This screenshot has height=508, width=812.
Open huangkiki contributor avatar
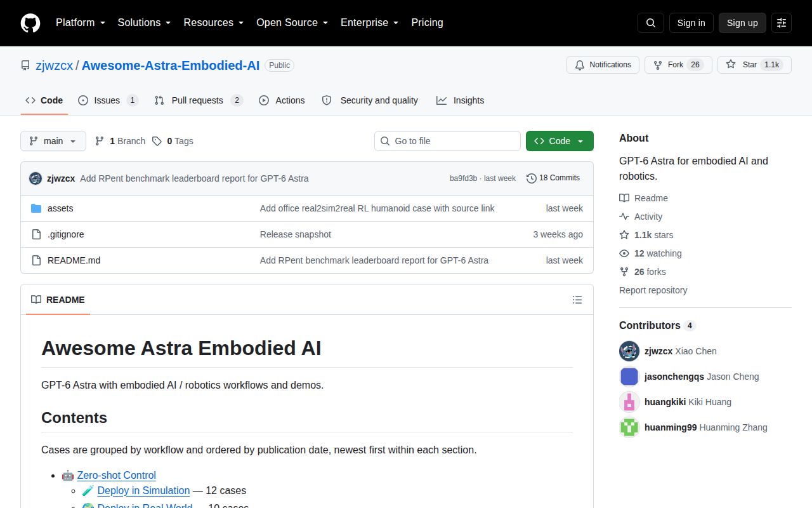[629, 402]
